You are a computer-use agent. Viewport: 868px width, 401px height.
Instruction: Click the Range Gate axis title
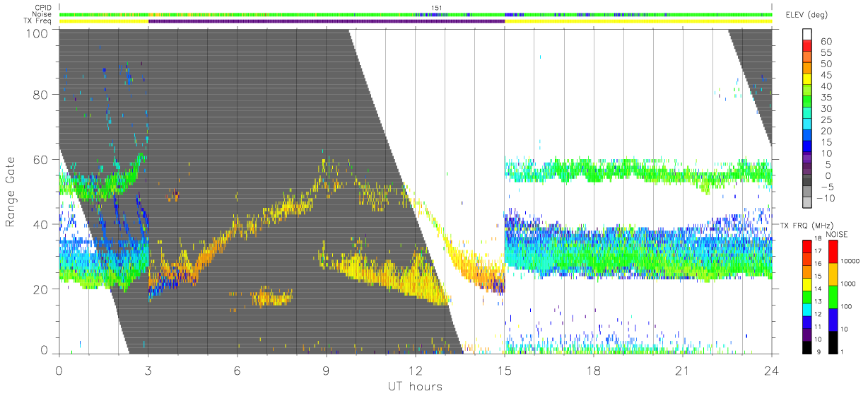(11, 192)
